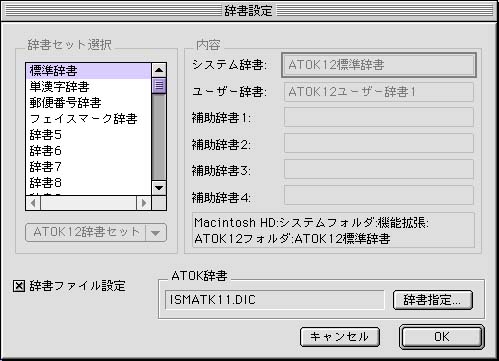
Task: Click the horizontal scroll left arrow
Action: (33, 203)
